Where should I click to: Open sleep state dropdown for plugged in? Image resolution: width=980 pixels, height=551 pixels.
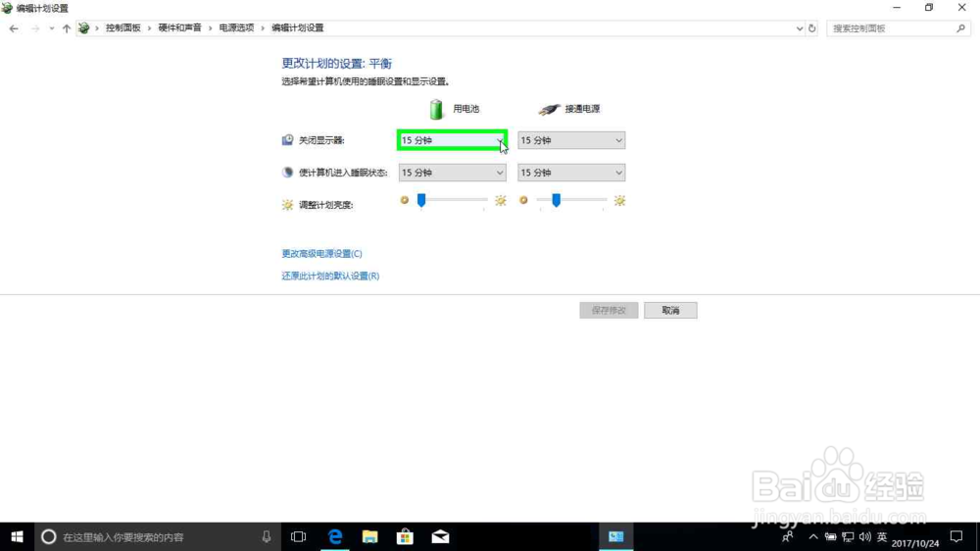(x=571, y=173)
